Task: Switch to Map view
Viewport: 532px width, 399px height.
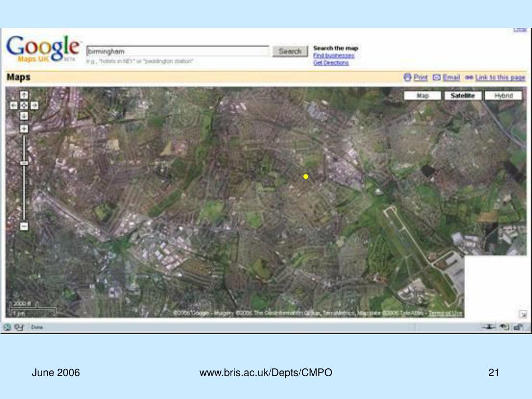Action: 422,96
